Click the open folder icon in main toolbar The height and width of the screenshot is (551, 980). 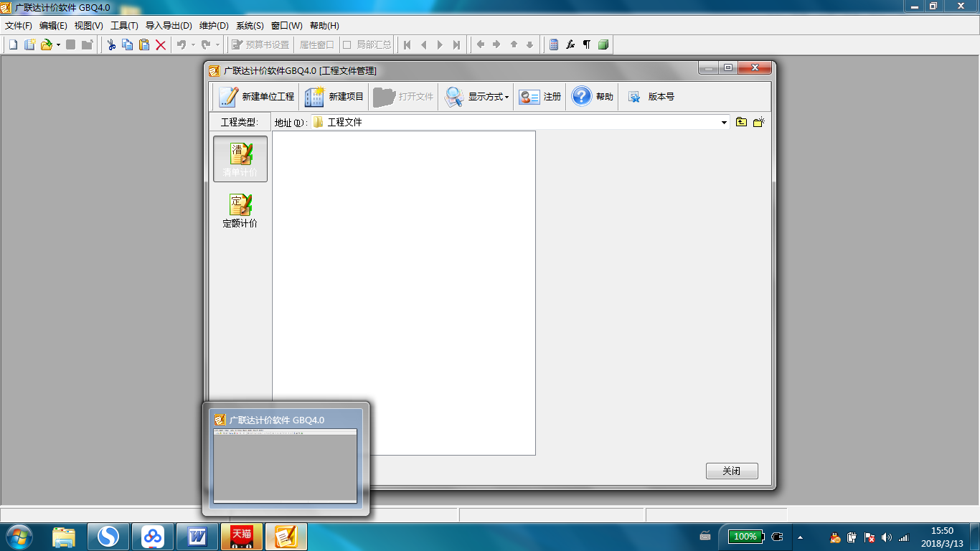[47, 44]
